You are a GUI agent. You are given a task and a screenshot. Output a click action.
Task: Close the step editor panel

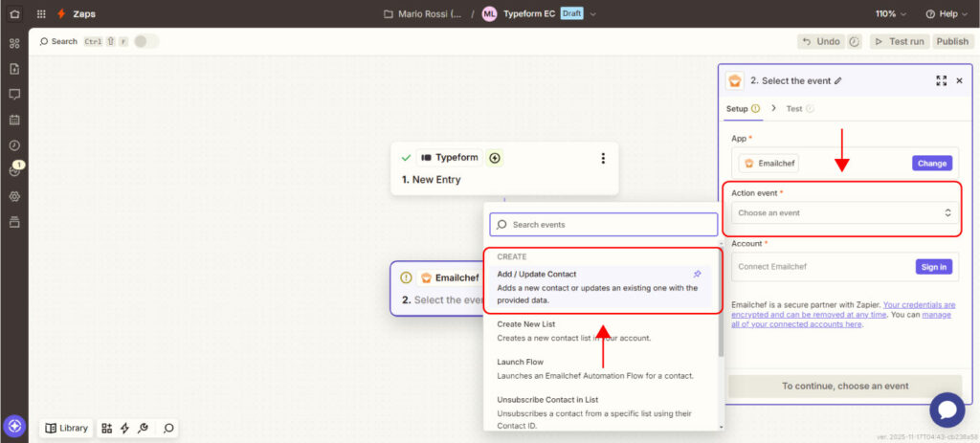[x=959, y=80]
